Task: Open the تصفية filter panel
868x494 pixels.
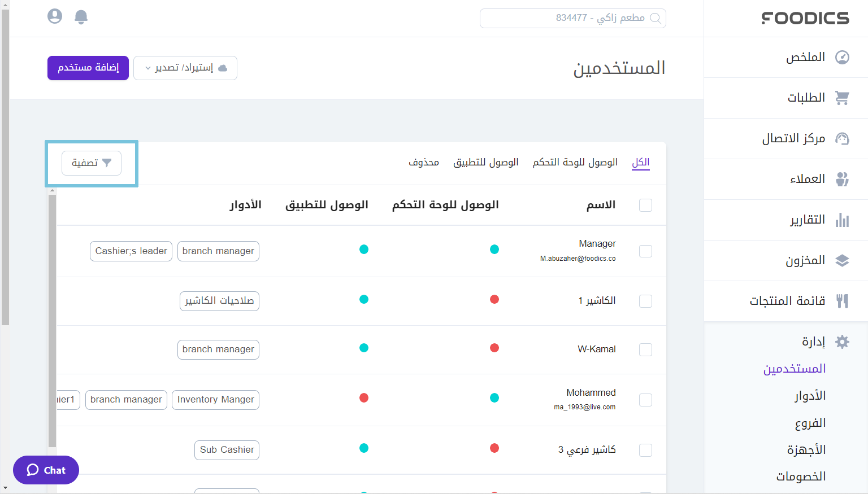Action: [91, 163]
